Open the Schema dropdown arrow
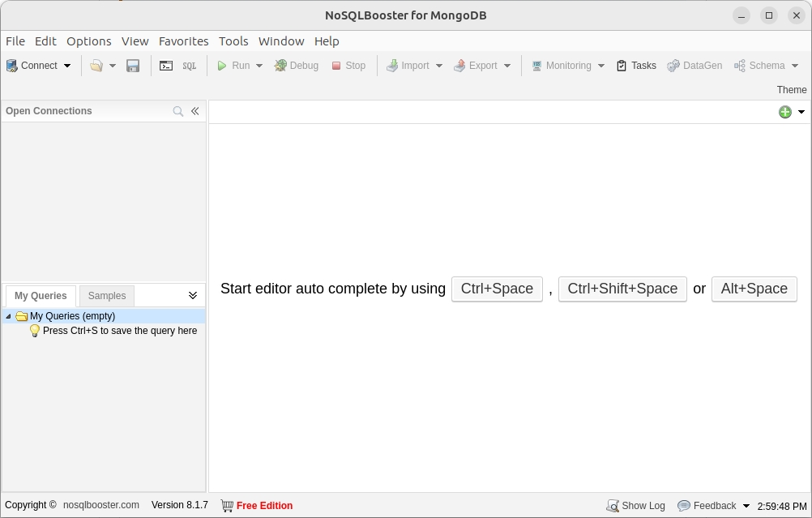This screenshot has width=812, height=518. pyautogui.click(x=795, y=66)
